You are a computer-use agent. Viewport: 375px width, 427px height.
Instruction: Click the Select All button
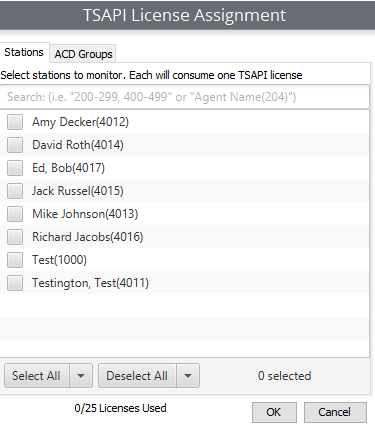point(37,376)
